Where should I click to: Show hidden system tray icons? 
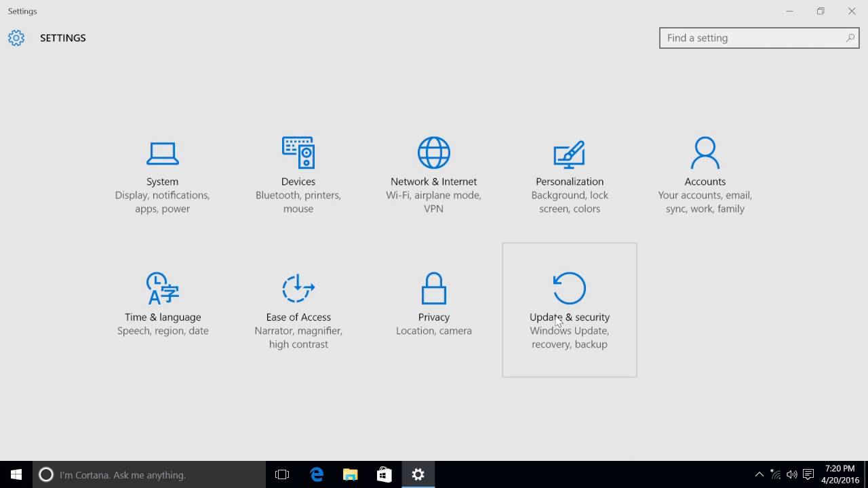(x=759, y=474)
